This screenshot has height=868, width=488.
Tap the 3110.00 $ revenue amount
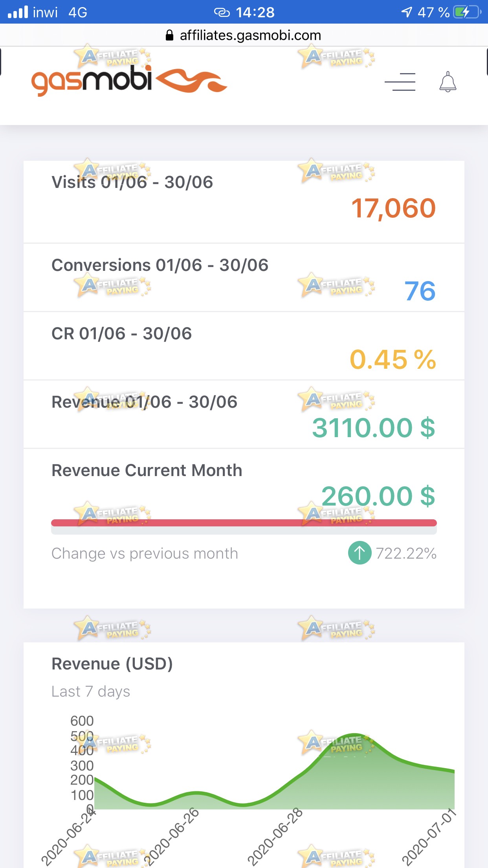click(x=374, y=428)
